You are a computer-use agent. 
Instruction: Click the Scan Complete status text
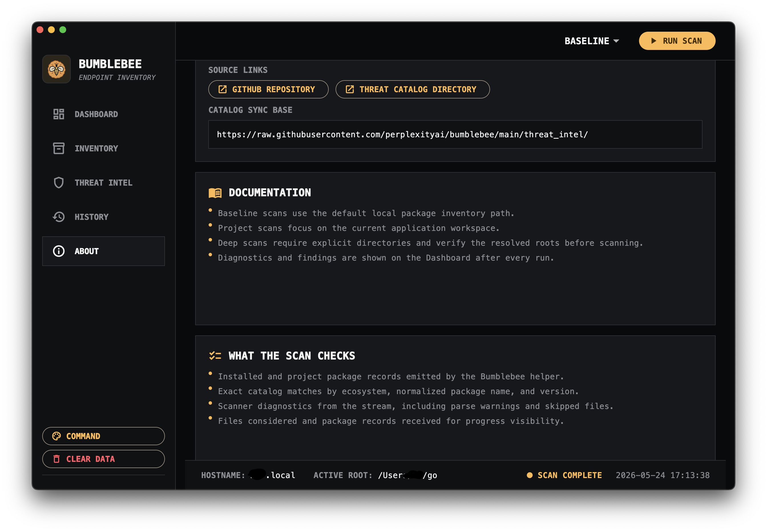570,475
